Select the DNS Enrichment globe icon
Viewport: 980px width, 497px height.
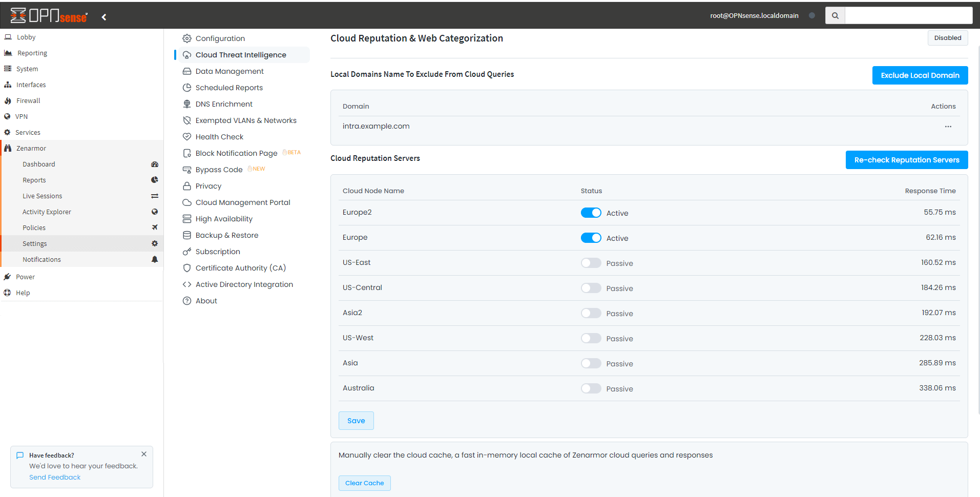(x=187, y=103)
